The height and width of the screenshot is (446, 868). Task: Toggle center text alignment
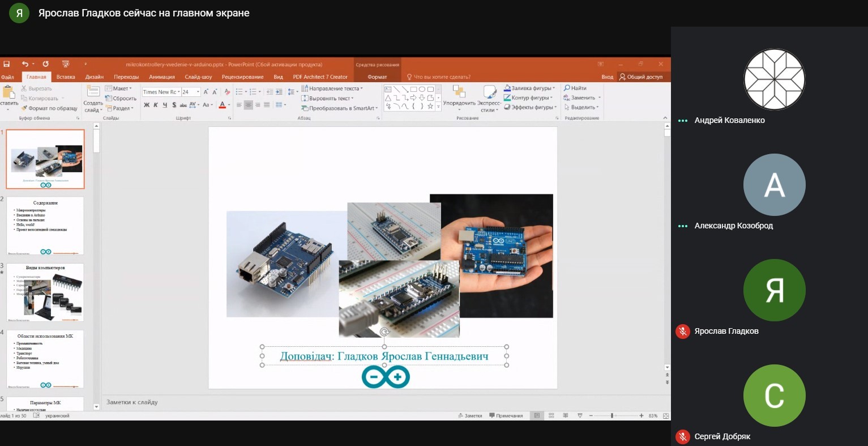point(248,105)
